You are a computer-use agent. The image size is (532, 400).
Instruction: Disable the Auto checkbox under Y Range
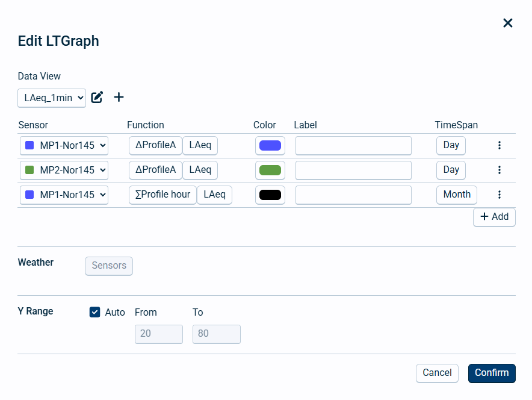coord(94,312)
